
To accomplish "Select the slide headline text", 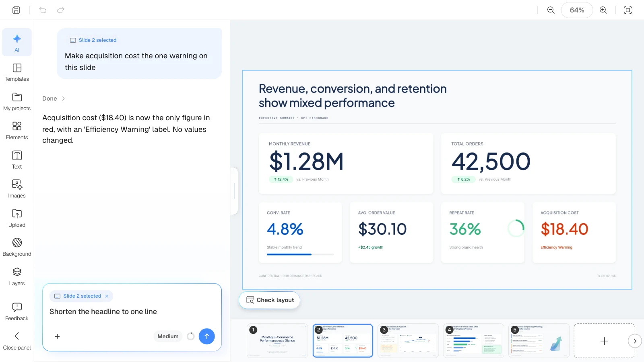I will [x=353, y=96].
